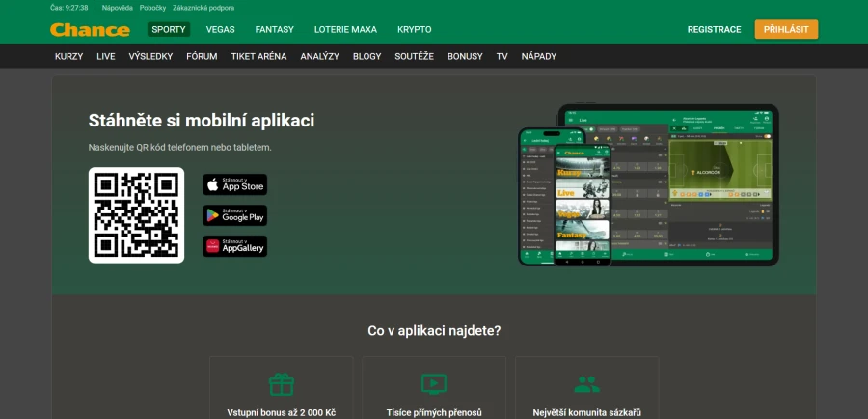Image resolution: width=868 pixels, height=419 pixels.
Task: Open the App Store download badge
Action: pyautogui.click(x=234, y=184)
